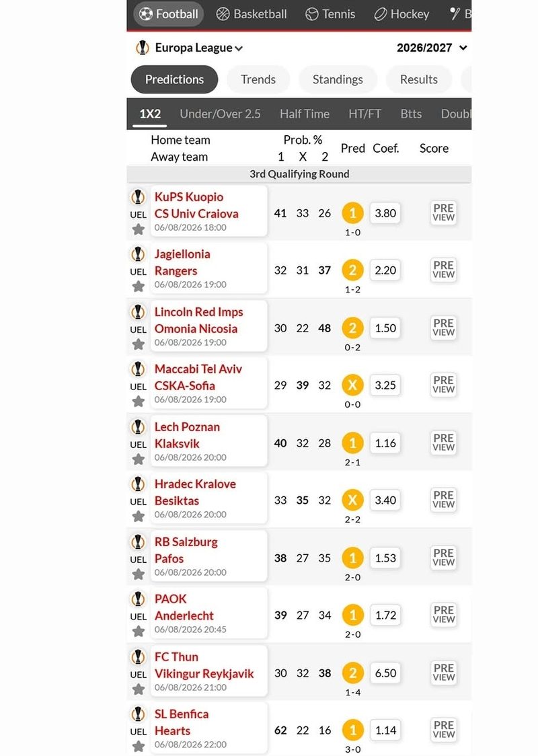Click X prediction badge for Maccabi Tel Aviv

(x=352, y=385)
